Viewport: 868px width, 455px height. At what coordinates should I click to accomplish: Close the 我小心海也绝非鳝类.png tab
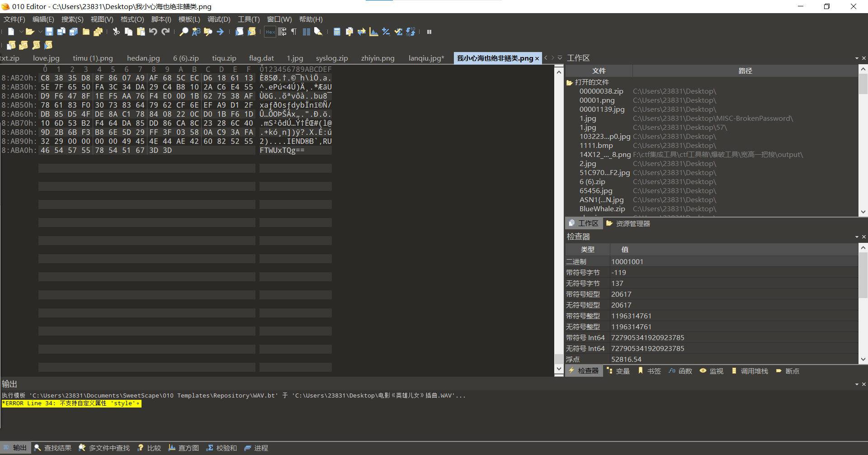click(537, 59)
